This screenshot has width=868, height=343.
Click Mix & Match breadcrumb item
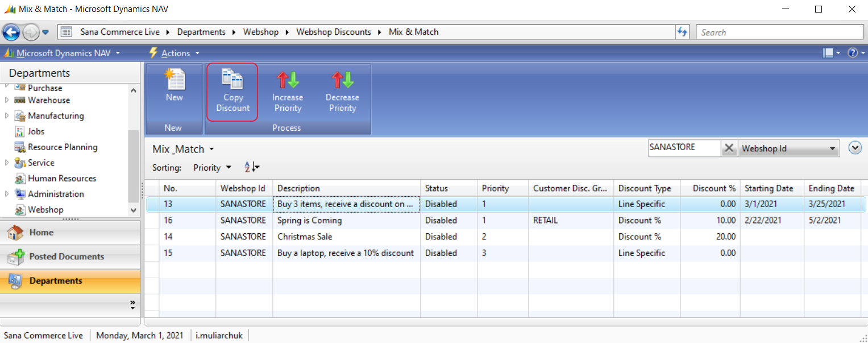pyautogui.click(x=414, y=32)
